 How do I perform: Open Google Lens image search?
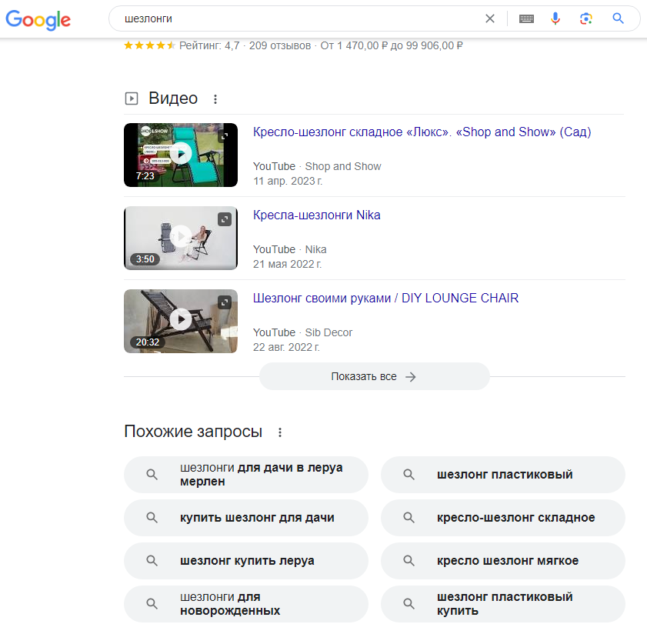585,18
